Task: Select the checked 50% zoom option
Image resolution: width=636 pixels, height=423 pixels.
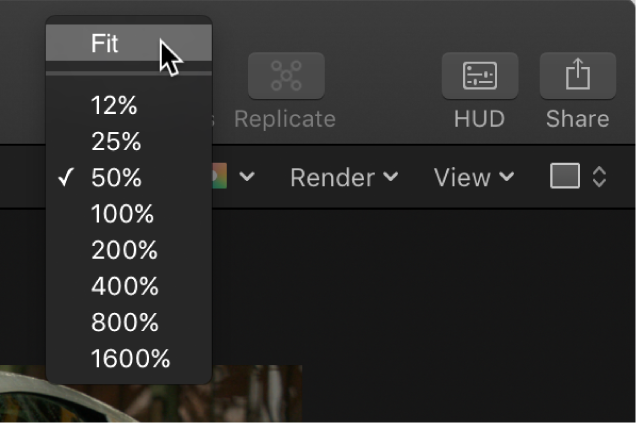Action: [x=116, y=177]
